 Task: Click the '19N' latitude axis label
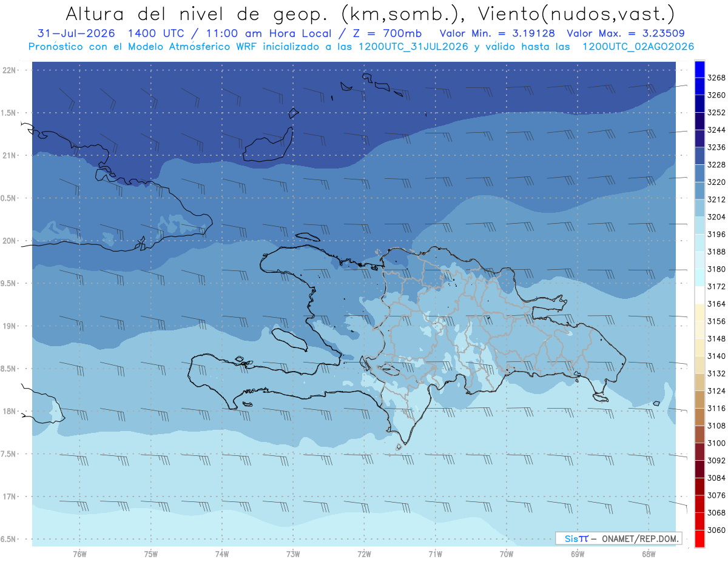tap(9, 326)
